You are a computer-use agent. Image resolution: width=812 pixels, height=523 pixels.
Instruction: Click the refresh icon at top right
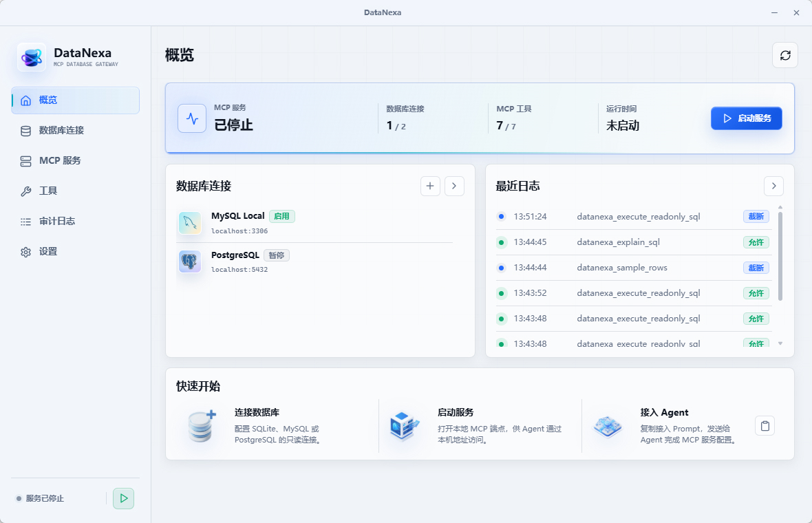coord(785,56)
